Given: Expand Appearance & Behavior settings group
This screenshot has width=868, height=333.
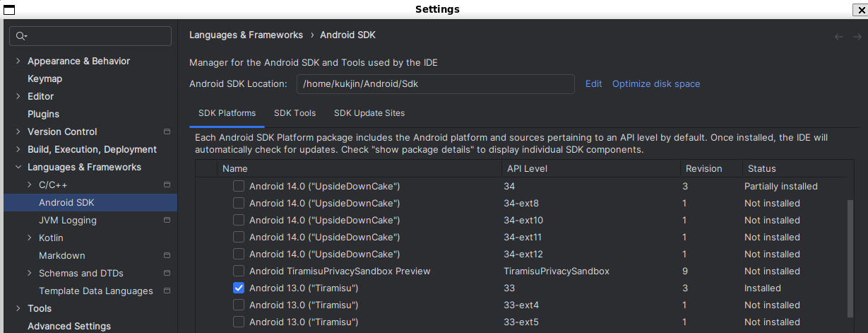Looking at the screenshot, I should [18, 61].
